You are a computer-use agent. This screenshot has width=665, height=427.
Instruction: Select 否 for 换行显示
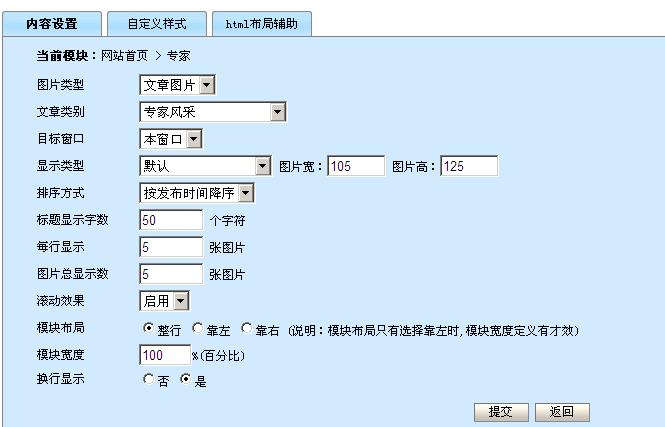149,380
